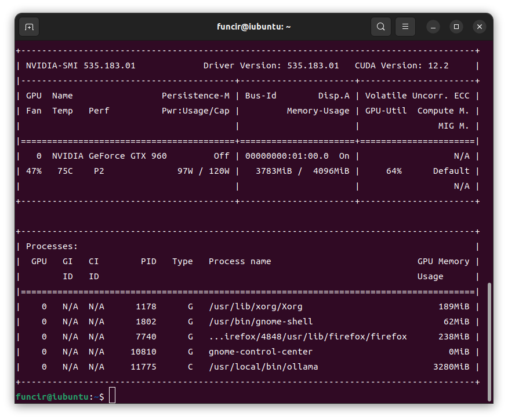Click the GPU-Util header

pos(386,111)
